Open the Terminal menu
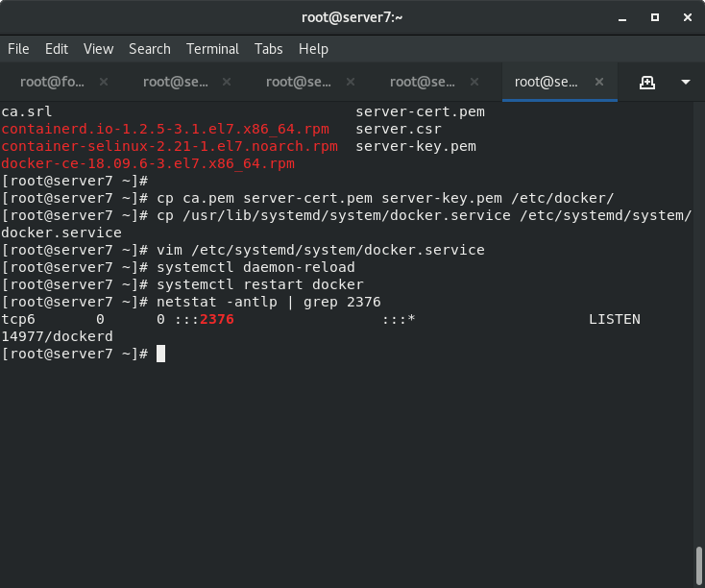The image size is (705, 588). 212,49
